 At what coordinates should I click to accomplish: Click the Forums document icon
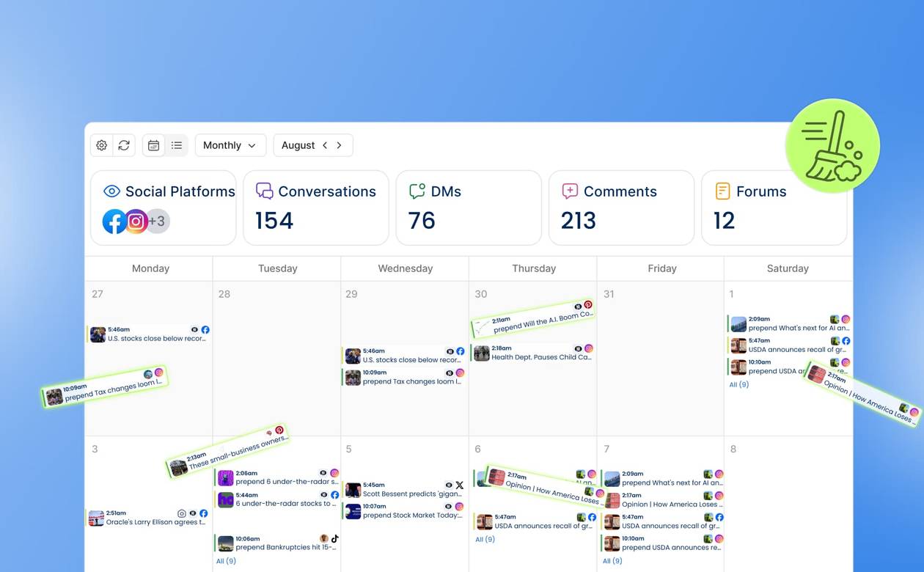[x=722, y=191]
